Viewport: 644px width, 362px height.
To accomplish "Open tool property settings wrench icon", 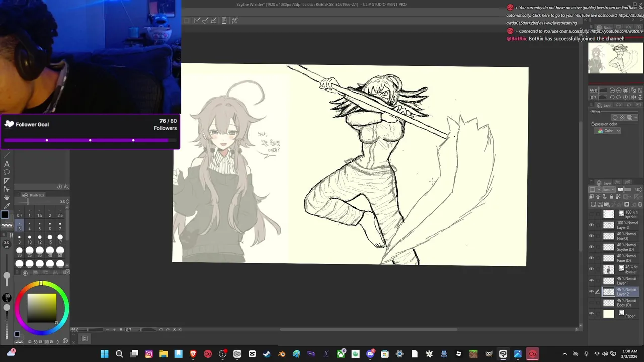I will (66, 187).
